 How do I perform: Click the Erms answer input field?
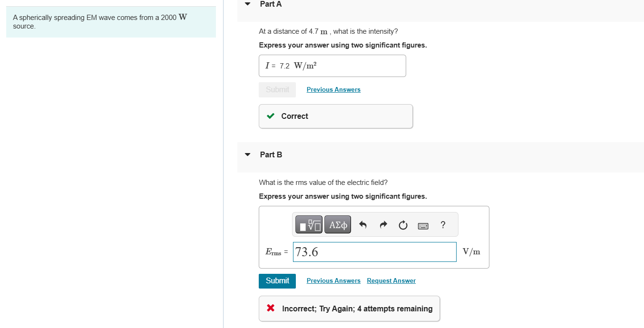(374, 252)
